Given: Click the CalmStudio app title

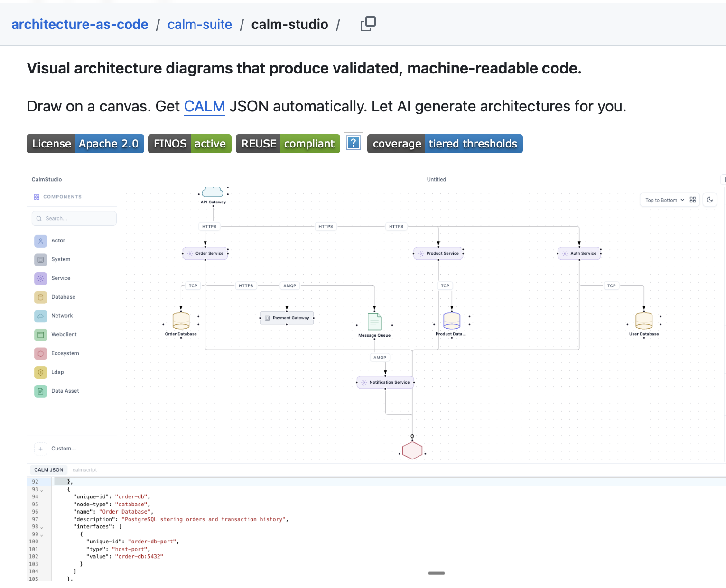Looking at the screenshot, I should [x=47, y=179].
